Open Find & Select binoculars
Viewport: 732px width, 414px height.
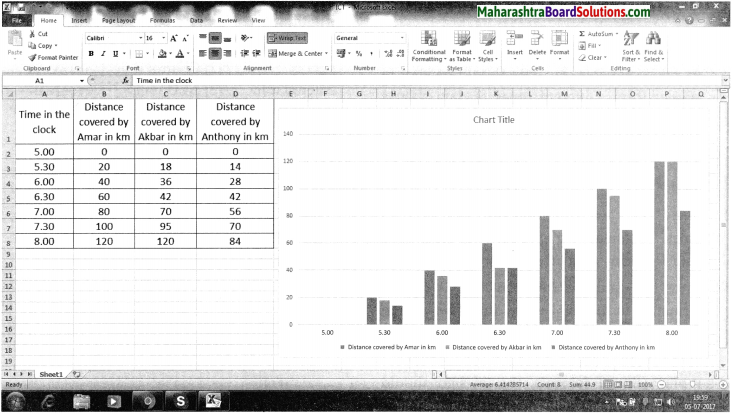[x=654, y=46]
